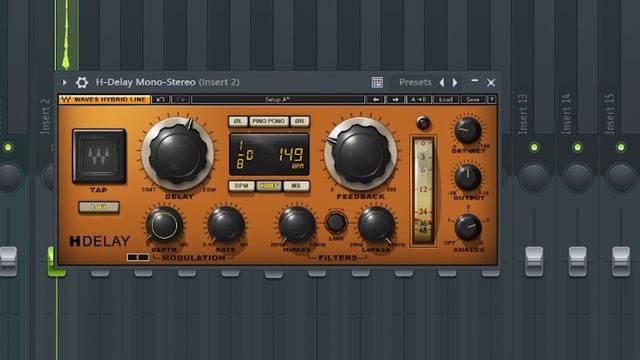Click the Waves Hybrid Line logo
The width and height of the screenshot is (640, 360).
coord(105,99)
